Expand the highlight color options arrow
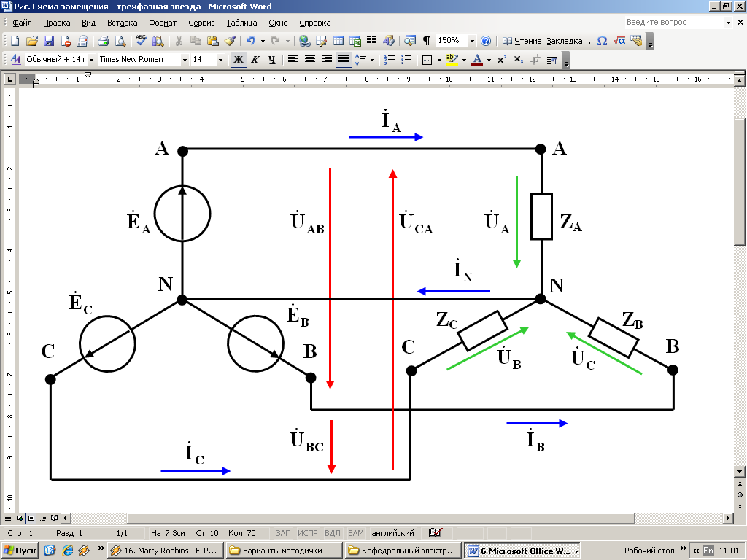Viewport: 747px width, 560px height. pyautogui.click(x=464, y=60)
